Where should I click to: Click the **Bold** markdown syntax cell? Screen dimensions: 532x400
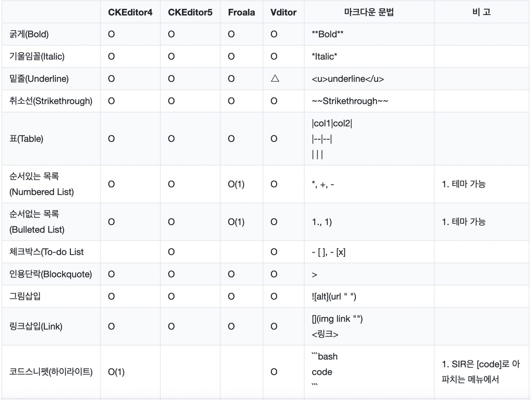(328, 34)
